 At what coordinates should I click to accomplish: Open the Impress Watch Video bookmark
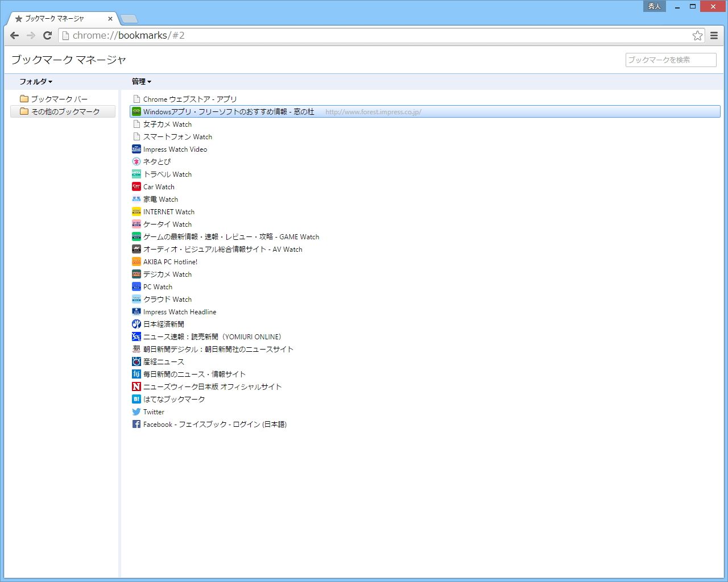[x=175, y=149]
